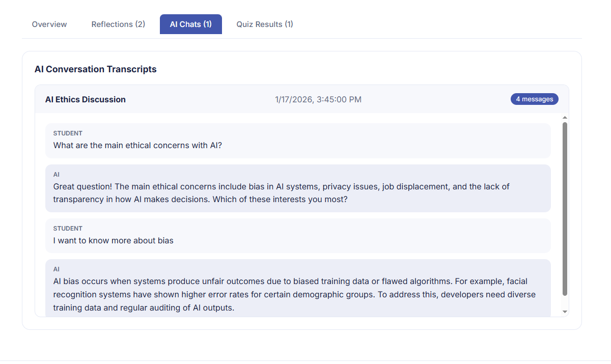Click the scrollbar track below the thumb

coord(565,302)
